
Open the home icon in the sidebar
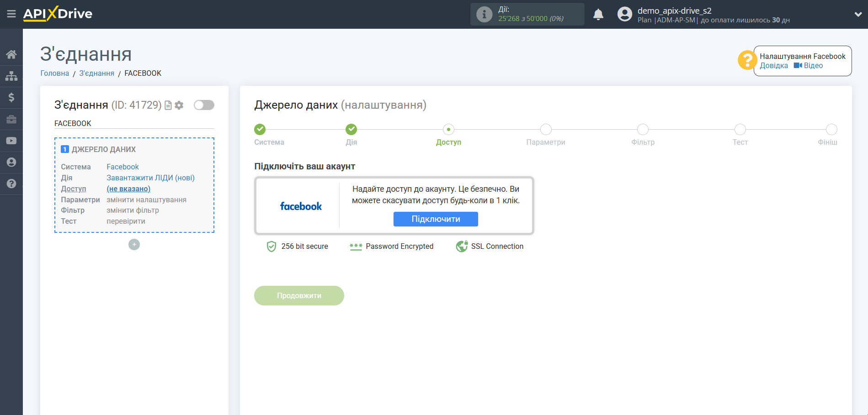(x=11, y=54)
